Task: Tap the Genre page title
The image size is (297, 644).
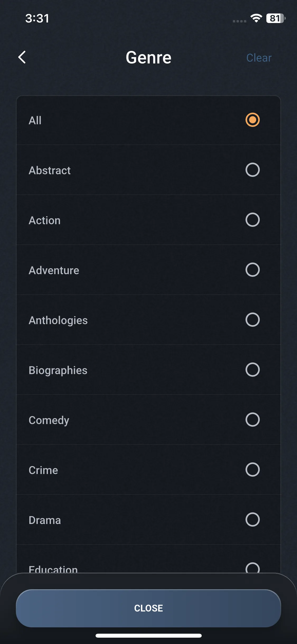Action: 148,58
